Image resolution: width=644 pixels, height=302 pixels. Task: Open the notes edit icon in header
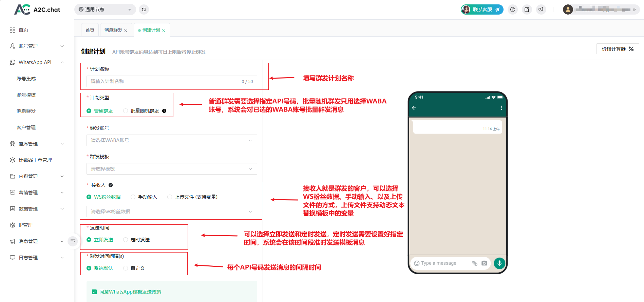point(527,9)
